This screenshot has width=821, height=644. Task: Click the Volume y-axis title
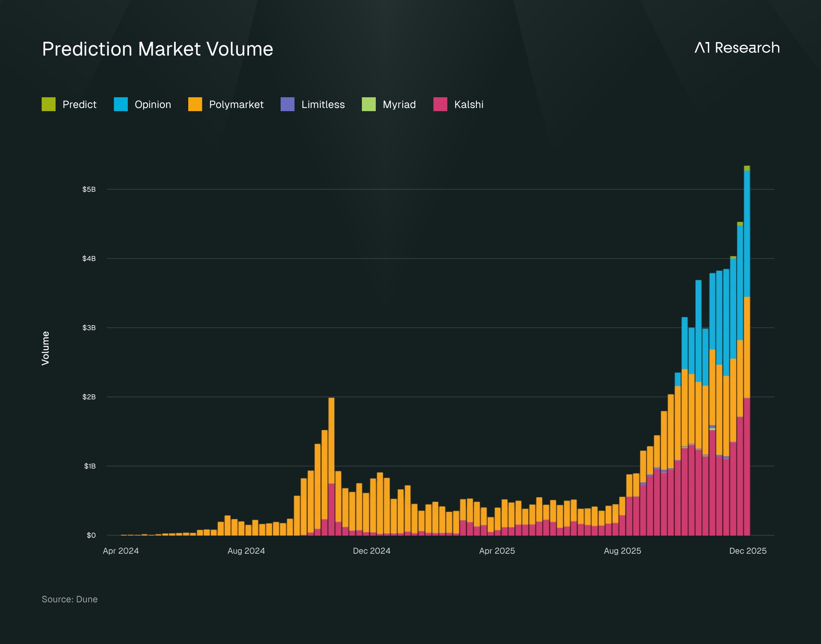pyautogui.click(x=45, y=348)
